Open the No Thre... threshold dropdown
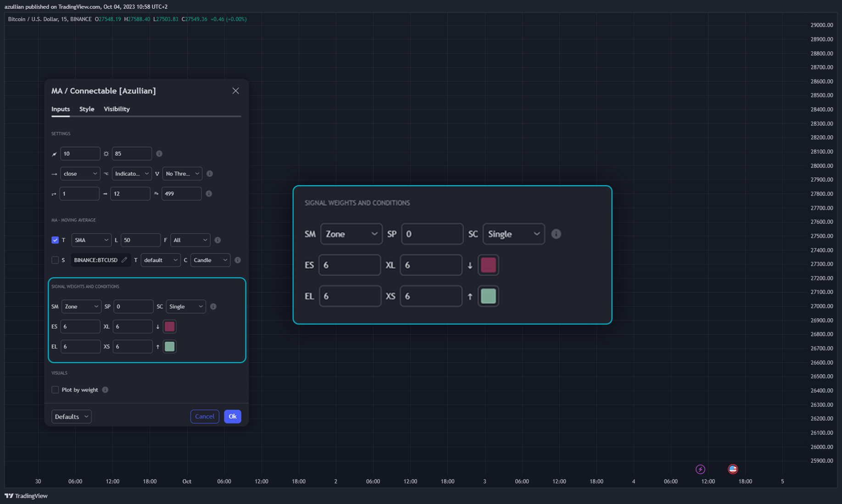The image size is (842, 504). [x=182, y=174]
